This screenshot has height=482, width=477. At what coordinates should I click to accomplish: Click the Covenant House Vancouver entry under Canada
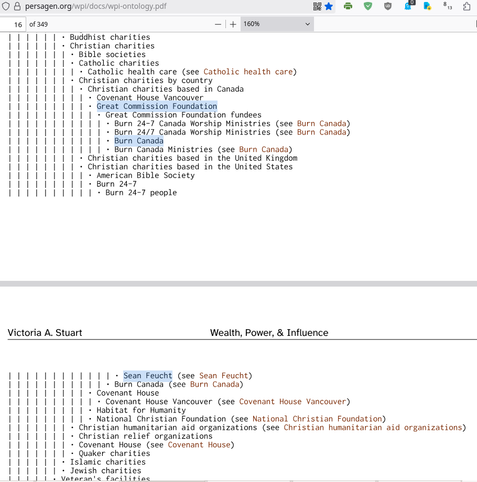coord(150,98)
